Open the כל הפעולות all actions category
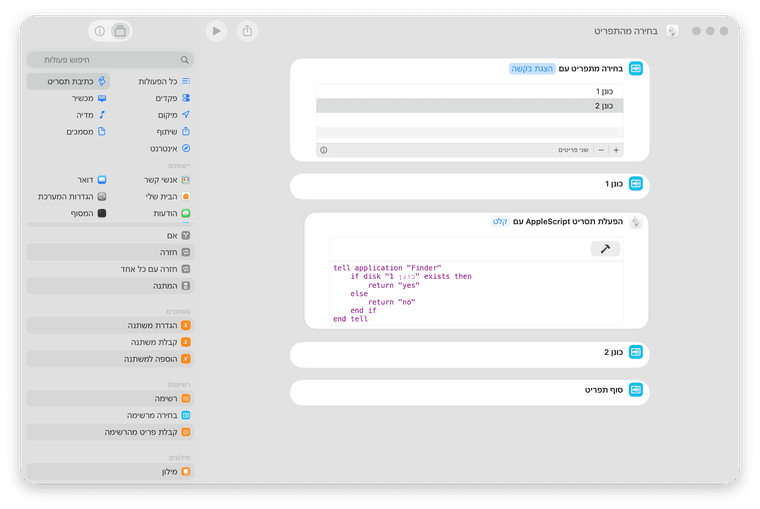Viewport: 760px width, 509px height. [158, 80]
